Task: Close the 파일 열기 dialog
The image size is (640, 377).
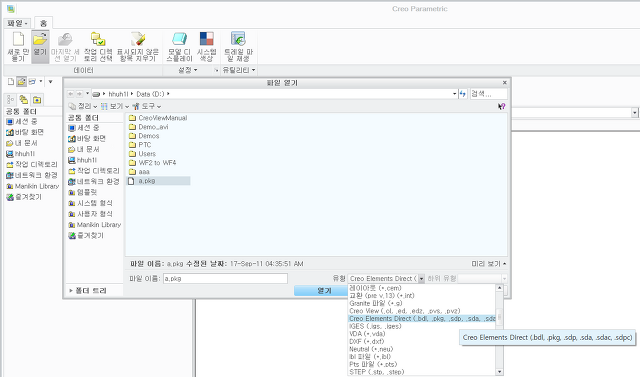Action: click(x=504, y=83)
